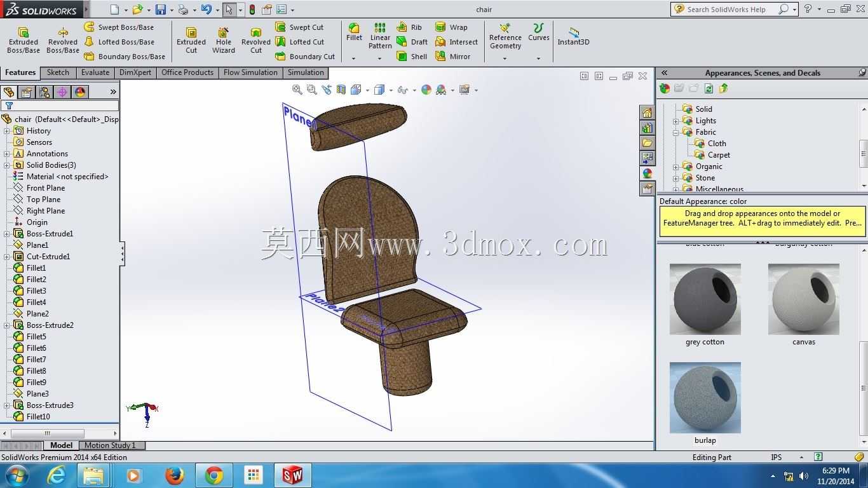Apply the Fillet tool
The image size is (868, 488).
pos(354,32)
